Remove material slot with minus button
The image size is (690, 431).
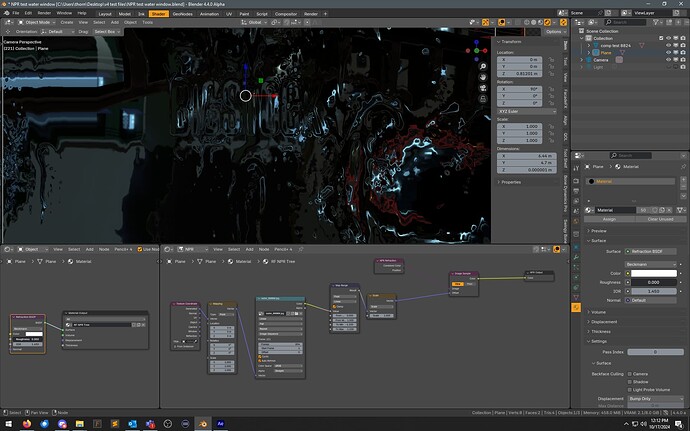(x=683, y=187)
